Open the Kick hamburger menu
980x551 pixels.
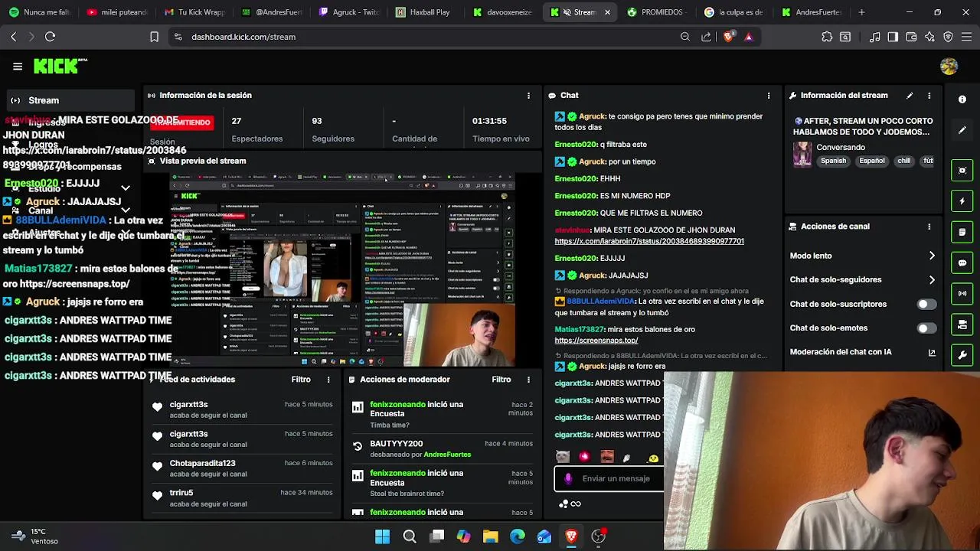pos(18,67)
